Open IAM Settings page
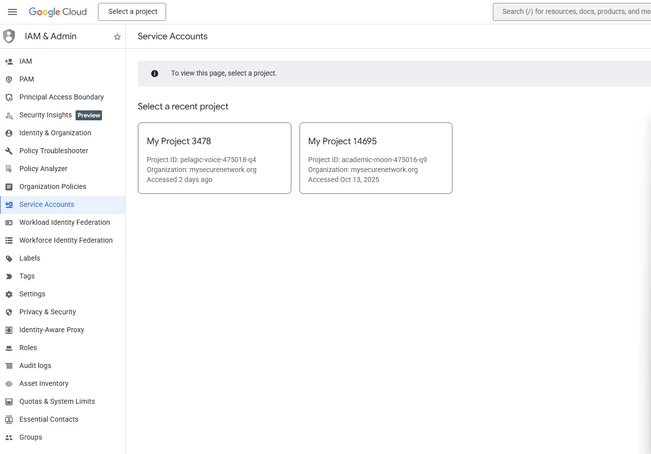Image resolution: width=651 pixels, height=454 pixels. (x=63, y=294)
